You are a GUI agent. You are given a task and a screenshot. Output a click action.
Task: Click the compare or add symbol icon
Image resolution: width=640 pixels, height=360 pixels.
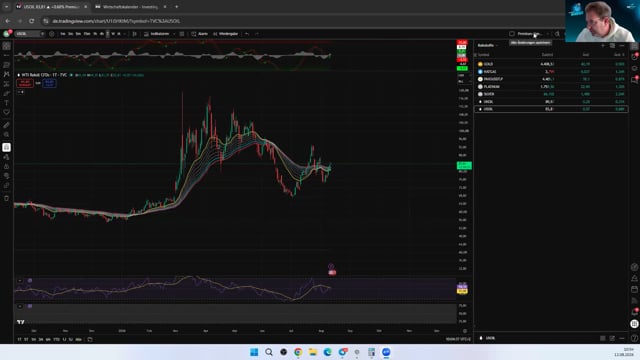(52, 34)
